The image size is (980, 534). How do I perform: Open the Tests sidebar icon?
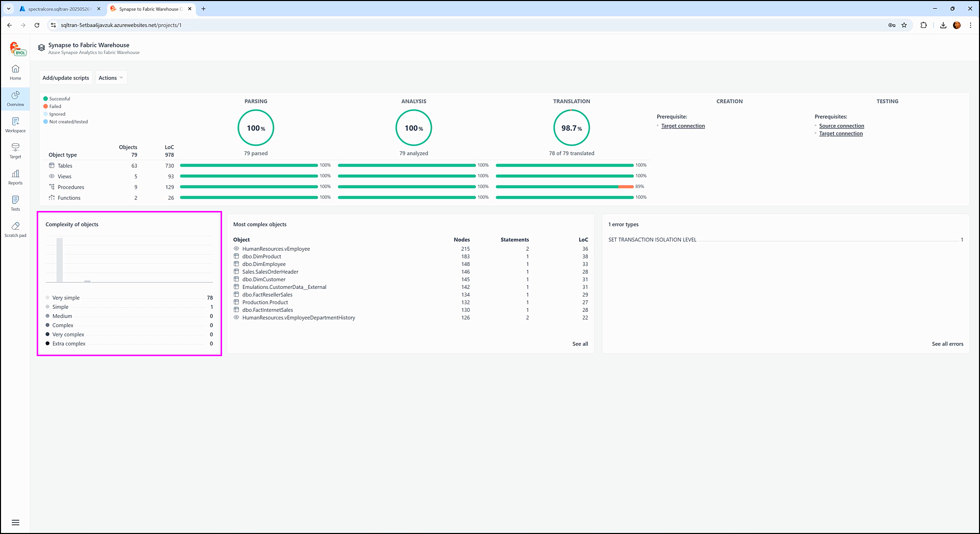[x=15, y=203]
